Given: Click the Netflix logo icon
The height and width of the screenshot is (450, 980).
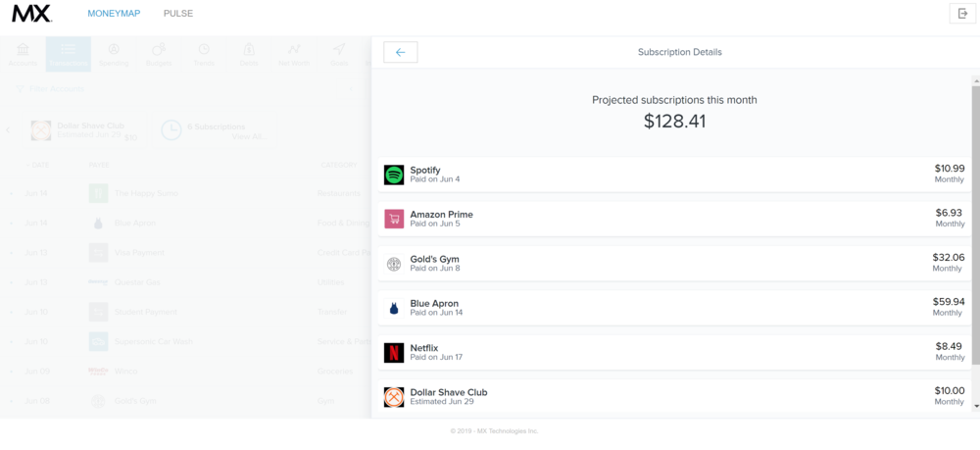Looking at the screenshot, I should [x=394, y=353].
